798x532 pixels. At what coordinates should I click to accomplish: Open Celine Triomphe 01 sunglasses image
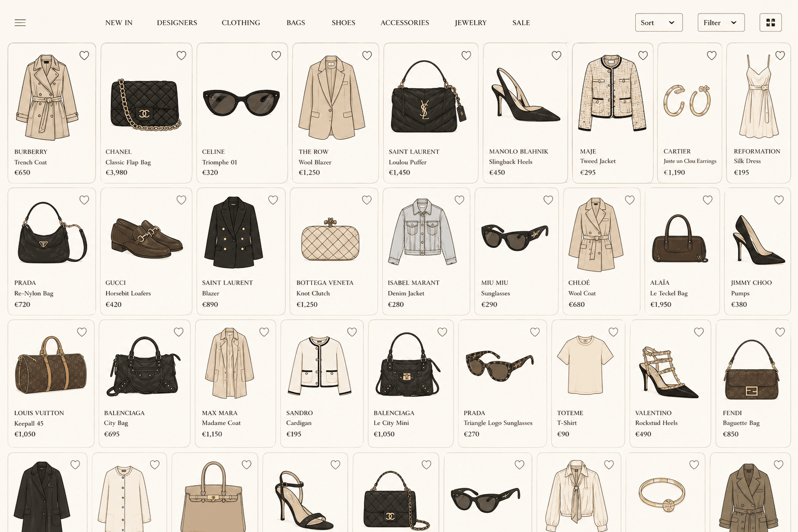pyautogui.click(x=241, y=102)
